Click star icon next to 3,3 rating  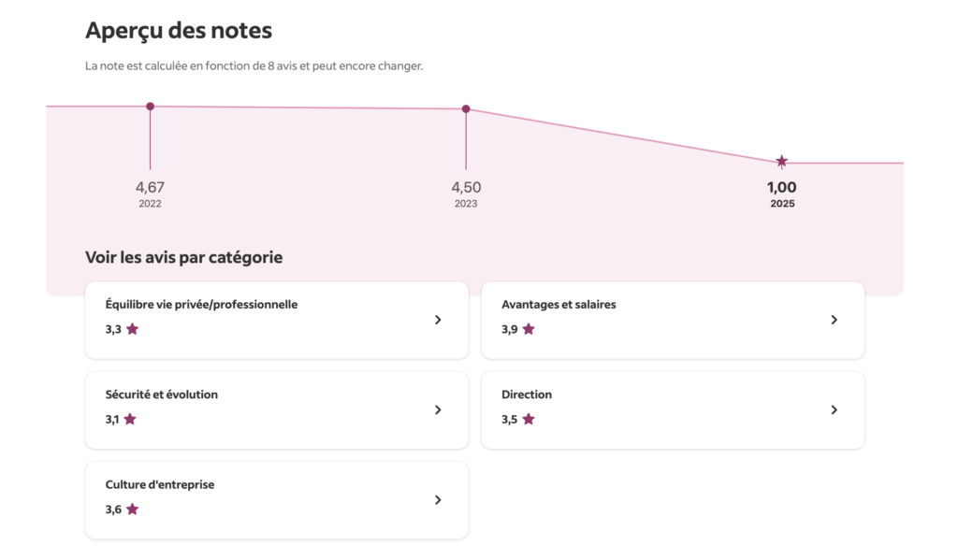pos(132,329)
